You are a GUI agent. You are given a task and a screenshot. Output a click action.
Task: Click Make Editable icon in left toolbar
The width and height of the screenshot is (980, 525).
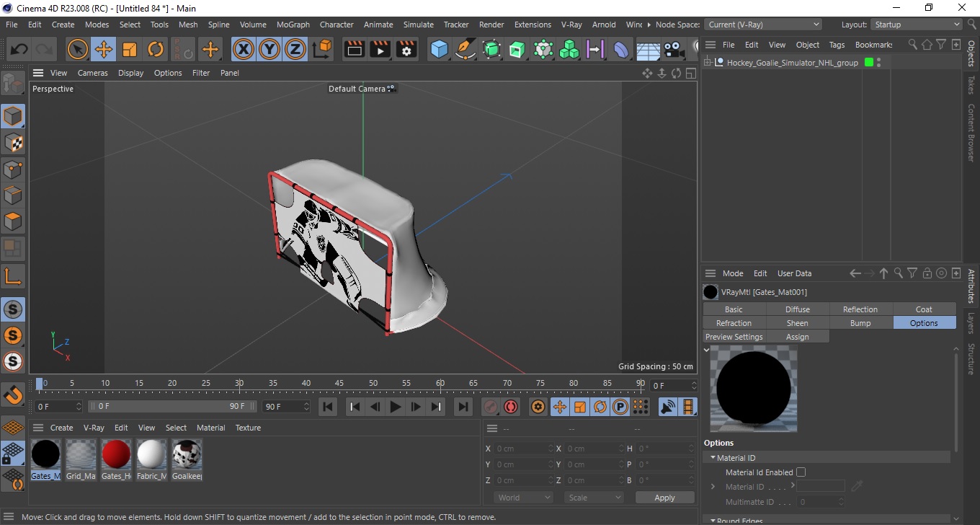tap(13, 84)
